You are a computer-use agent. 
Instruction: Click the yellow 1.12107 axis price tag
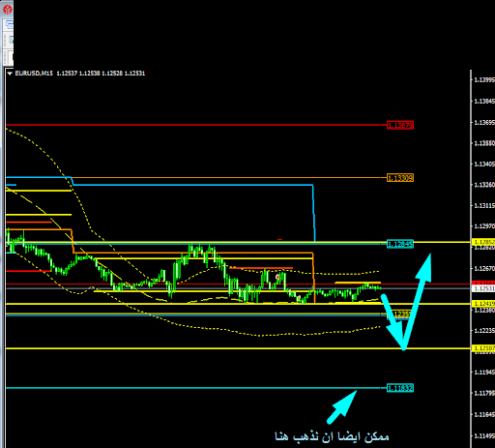[483, 348]
